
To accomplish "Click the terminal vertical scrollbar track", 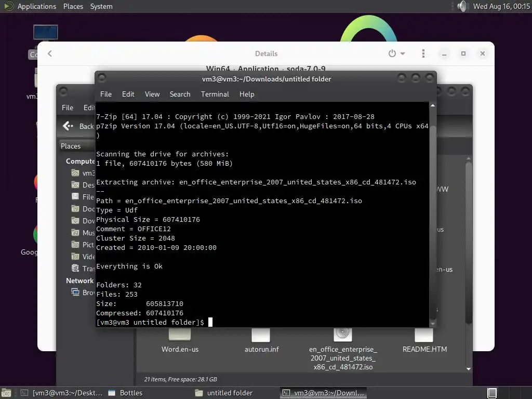I will [433, 215].
